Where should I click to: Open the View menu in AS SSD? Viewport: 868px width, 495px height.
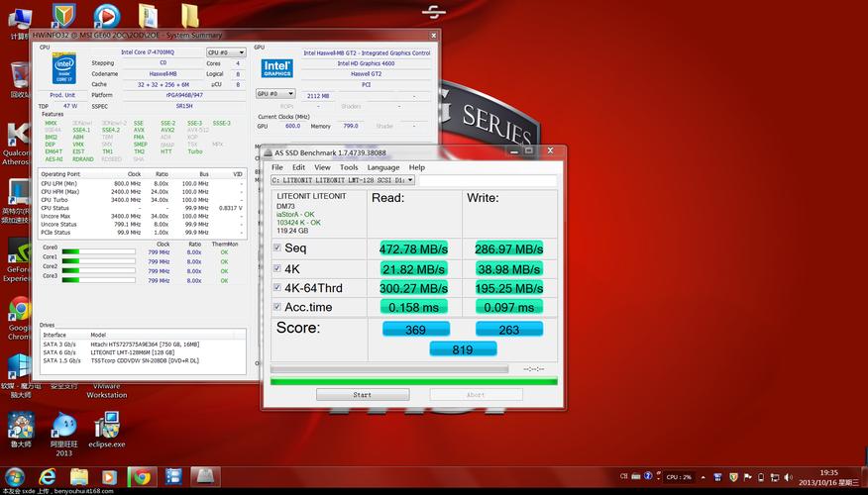click(322, 167)
